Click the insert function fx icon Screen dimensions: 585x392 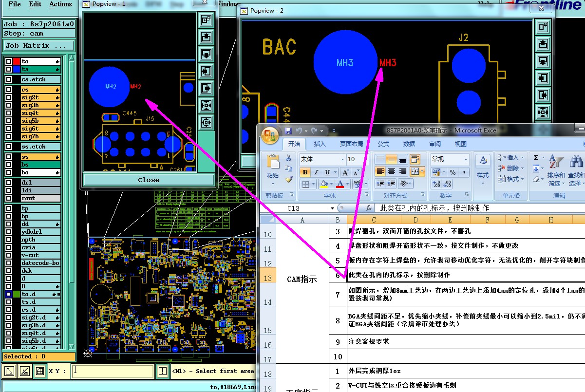click(369, 208)
